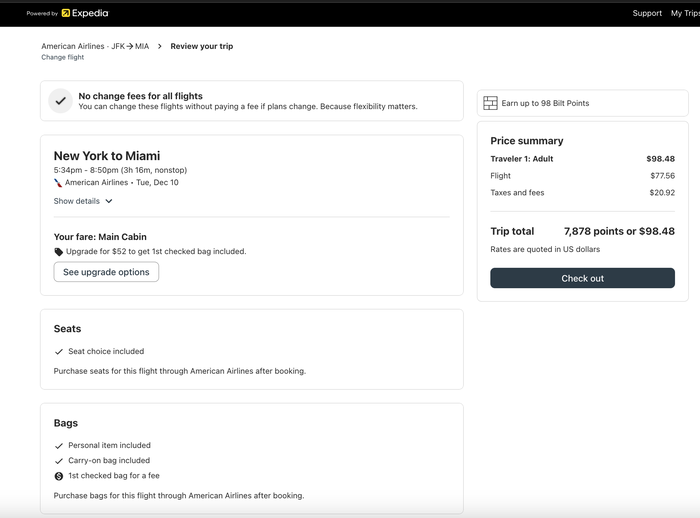This screenshot has height=518, width=700.
Task: Click the American Airlines JFK to MIA breadcrumb
Action: point(95,46)
